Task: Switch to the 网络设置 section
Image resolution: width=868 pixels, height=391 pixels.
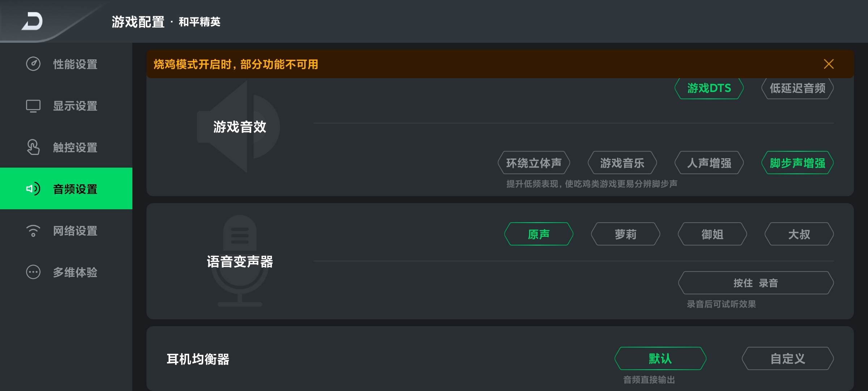Action: [75, 231]
